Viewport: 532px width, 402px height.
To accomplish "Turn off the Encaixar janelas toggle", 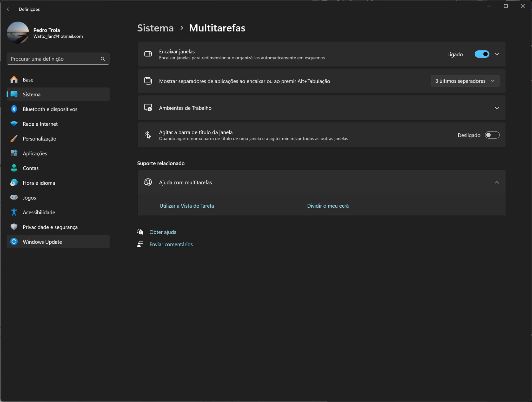I will 482,54.
